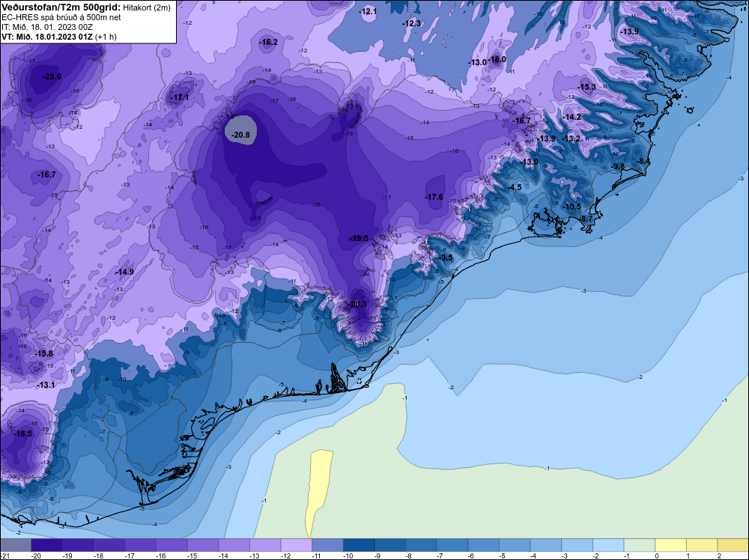Screen dimensions: 749x560
Task: Click the 'EC-HRES spá brúuð á 500m net' line
Action: pos(61,17)
